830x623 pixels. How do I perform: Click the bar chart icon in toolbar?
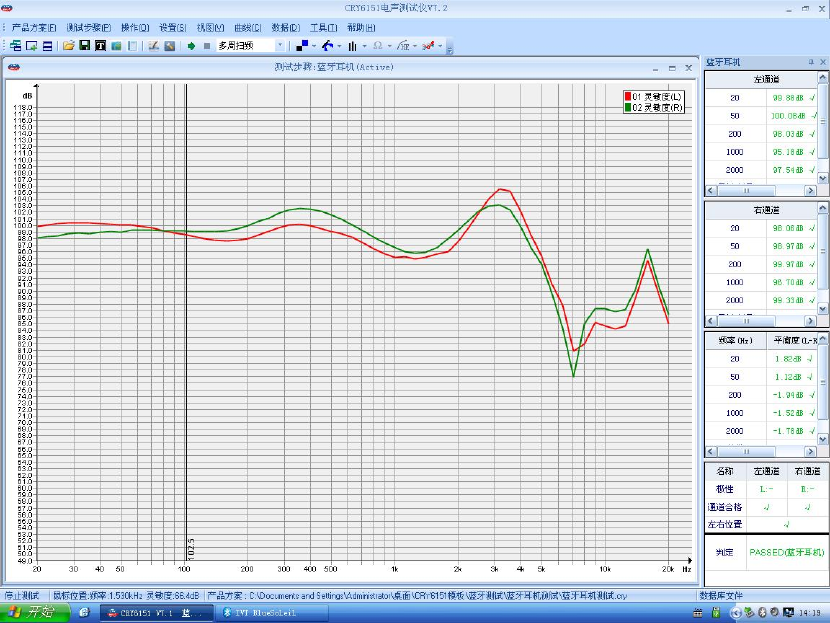pyautogui.click(x=352, y=46)
